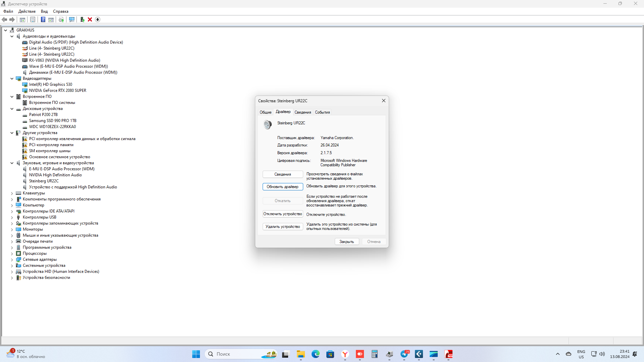Click the blue question mark help icon
This screenshot has height=362, width=644.
[x=43, y=19]
